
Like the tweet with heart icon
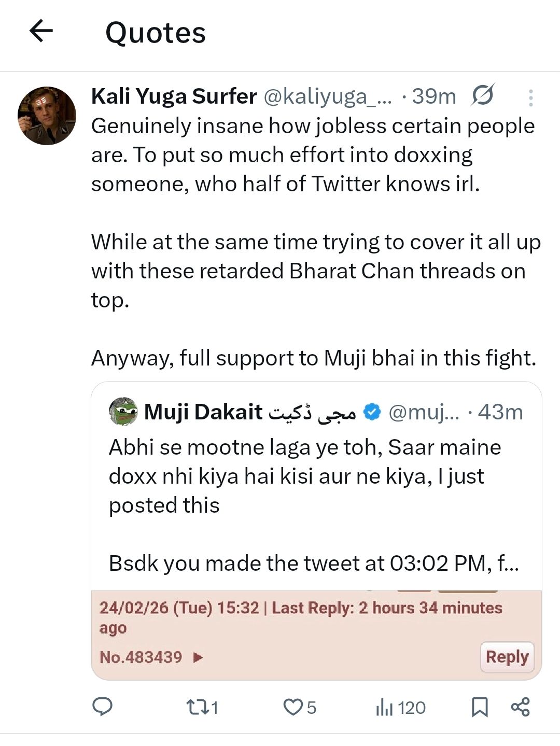(x=294, y=707)
